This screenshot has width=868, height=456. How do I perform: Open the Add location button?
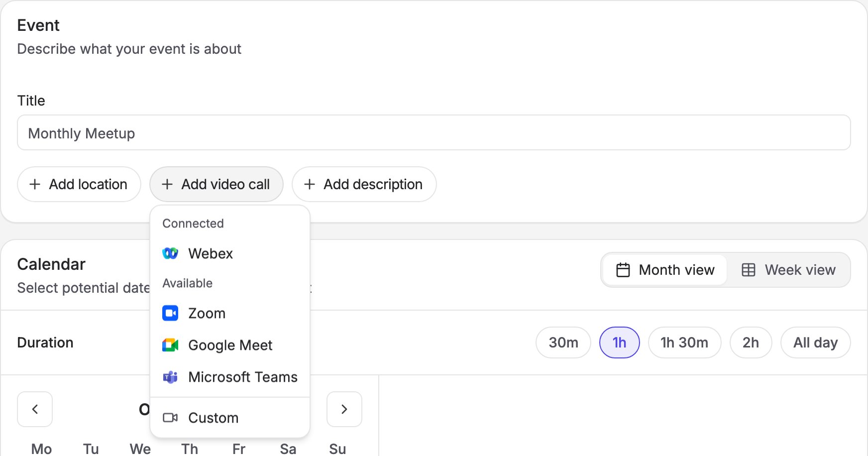coord(79,184)
